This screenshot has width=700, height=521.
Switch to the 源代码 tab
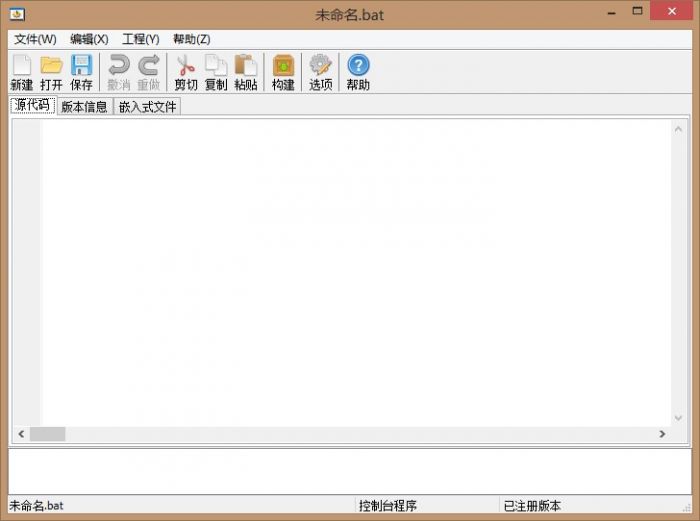pyautogui.click(x=33, y=105)
